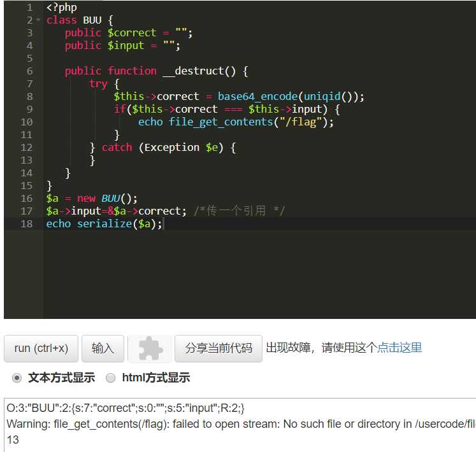Click line number 1 in the gutter
The height and width of the screenshot is (452, 476).
coord(29,7)
